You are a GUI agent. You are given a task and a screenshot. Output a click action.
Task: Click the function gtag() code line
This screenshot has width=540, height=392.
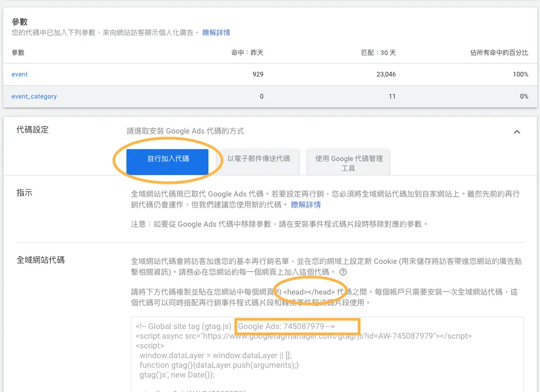point(219,365)
